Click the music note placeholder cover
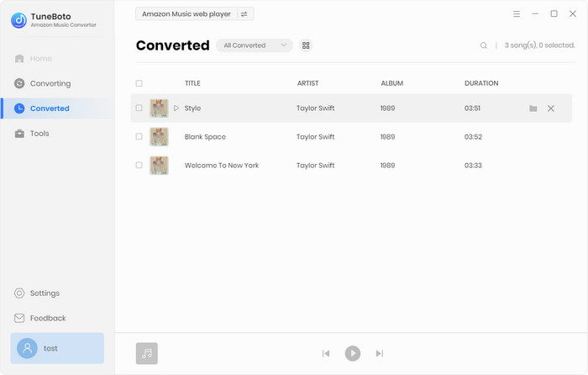Viewport: 588px width, 375px height. (x=147, y=354)
